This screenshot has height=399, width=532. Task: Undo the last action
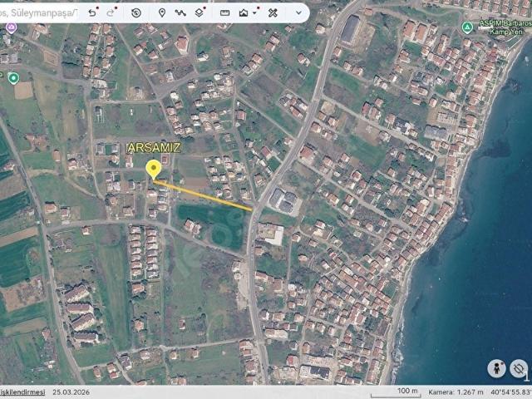(x=92, y=13)
